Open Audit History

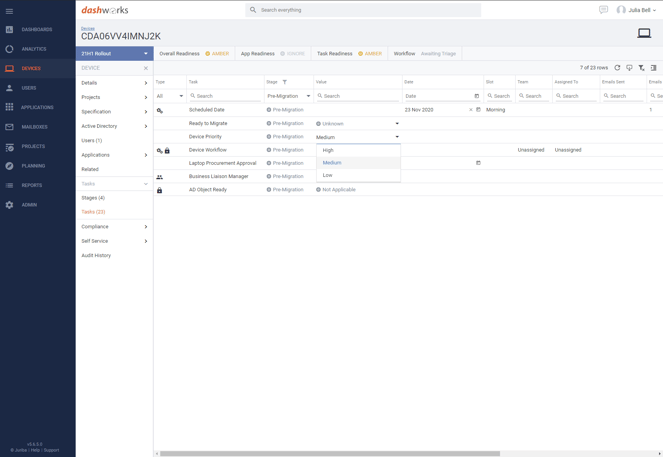click(96, 255)
